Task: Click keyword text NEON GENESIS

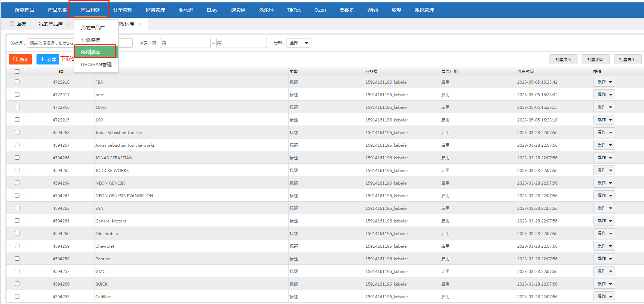Action: click(111, 183)
